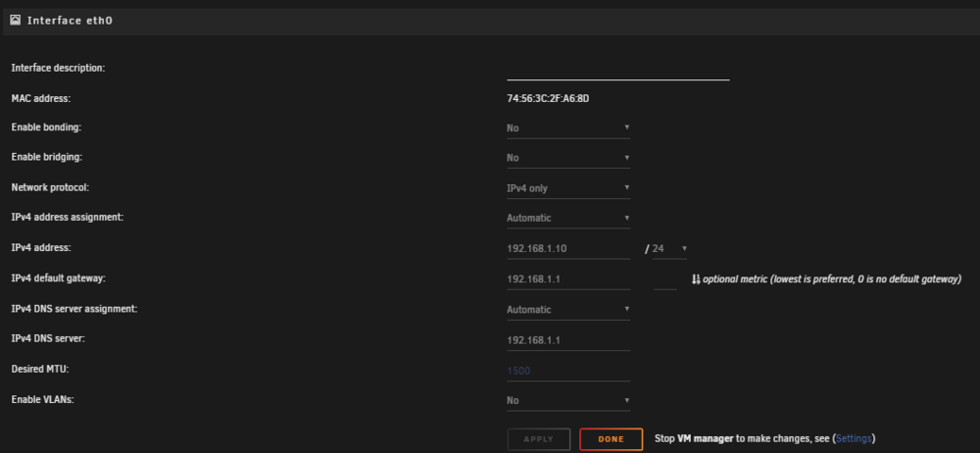Click the IPv4 DNS server assignment label

74,309
